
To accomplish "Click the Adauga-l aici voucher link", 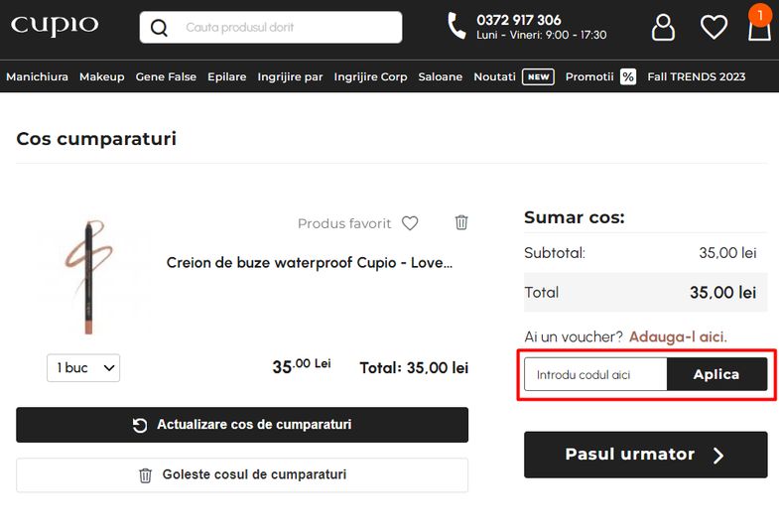I will pos(678,336).
